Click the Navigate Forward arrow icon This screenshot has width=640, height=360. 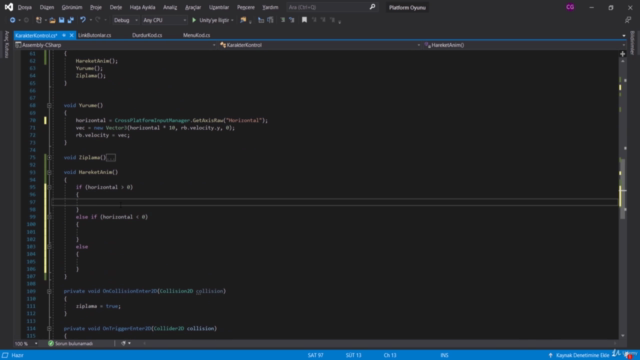click(26, 20)
